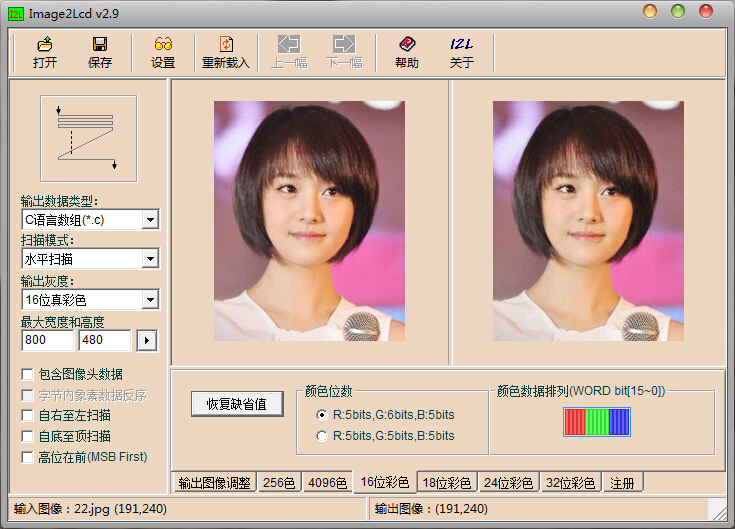Select R:5bits,G:6bits,B:5bits radio button
Screen dimensions: 735x529
(x=322, y=415)
